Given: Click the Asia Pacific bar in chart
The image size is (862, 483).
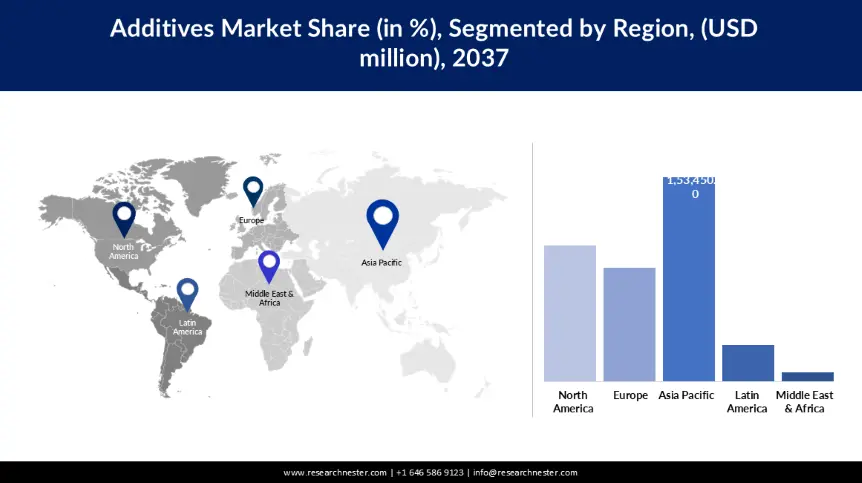Looking at the screenshot, I should (689, 279).
